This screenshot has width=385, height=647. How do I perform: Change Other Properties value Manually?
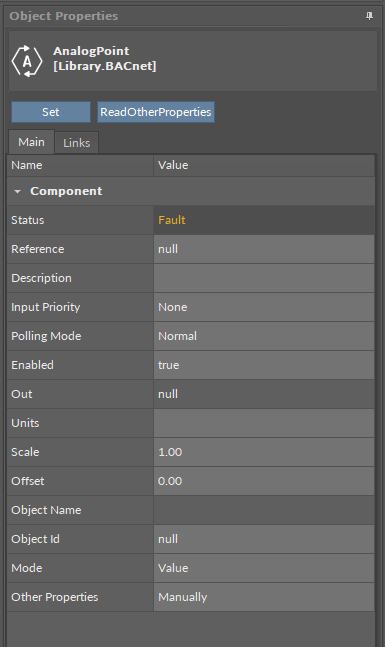pyautogui.click(x=264, y=597)
